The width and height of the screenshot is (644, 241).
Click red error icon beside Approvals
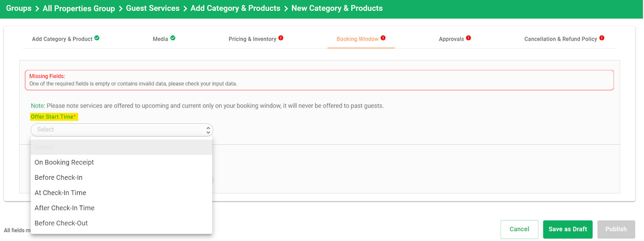point(469,38)
